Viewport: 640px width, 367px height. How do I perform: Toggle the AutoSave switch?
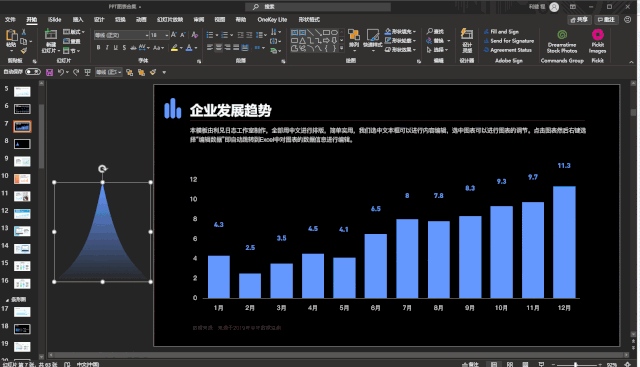pos(33,72)
